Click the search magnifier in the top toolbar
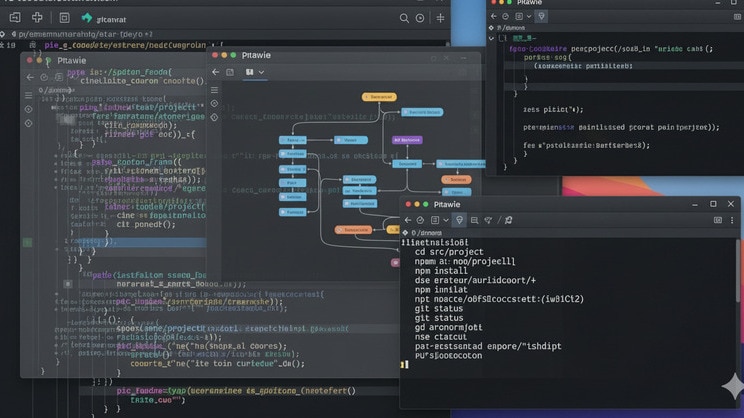 404,18
